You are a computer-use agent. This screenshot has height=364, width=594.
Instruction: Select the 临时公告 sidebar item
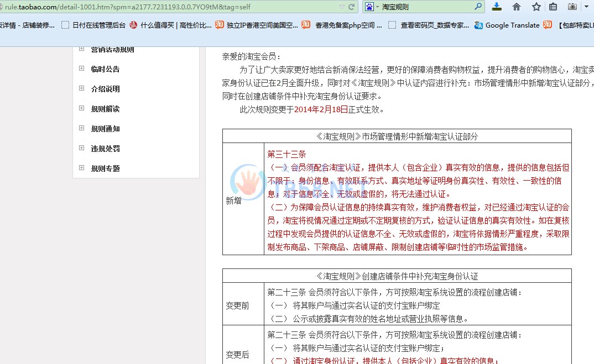pos(105,69)
